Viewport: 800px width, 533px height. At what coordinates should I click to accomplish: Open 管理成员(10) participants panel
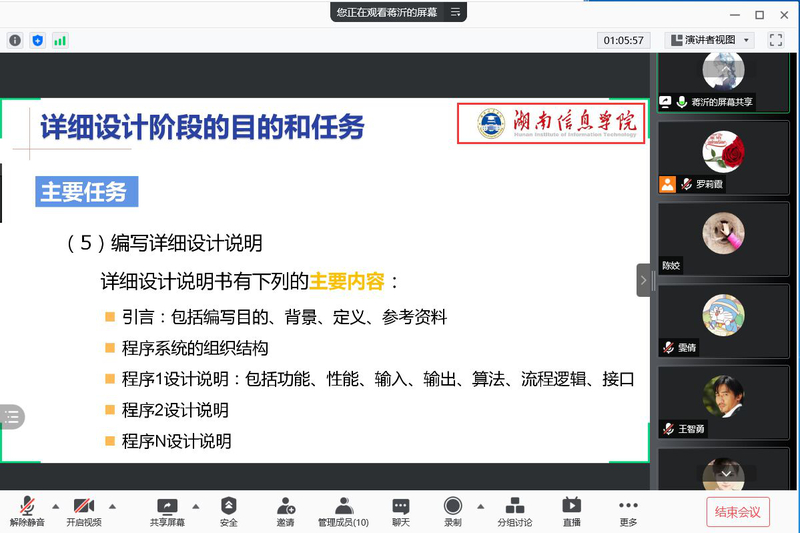click(x=343, y=511)
